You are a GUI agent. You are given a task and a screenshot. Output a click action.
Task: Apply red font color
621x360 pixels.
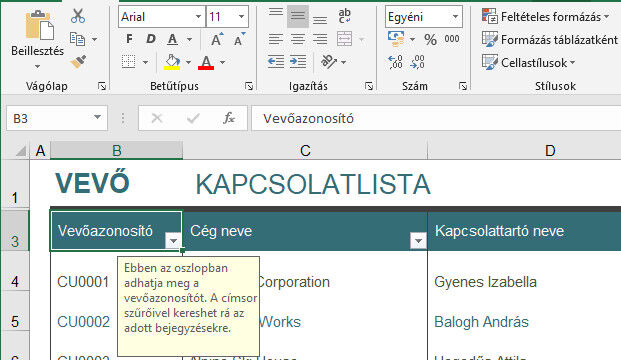coord(206,62)
